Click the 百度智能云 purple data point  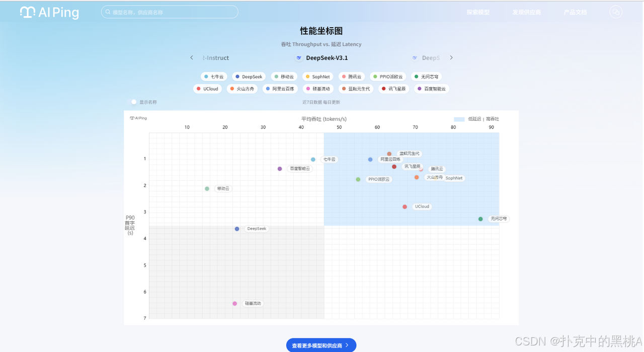coord(280,169)
